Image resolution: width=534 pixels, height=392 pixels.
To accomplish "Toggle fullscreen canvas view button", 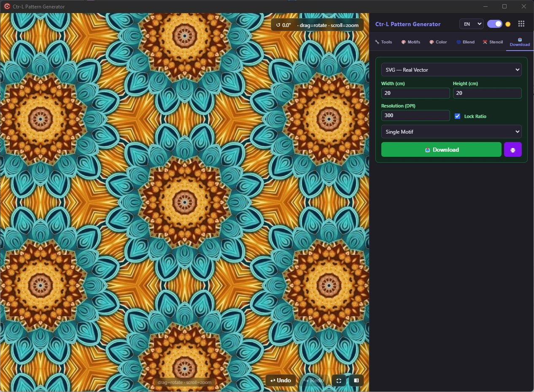I will [339, 381].
